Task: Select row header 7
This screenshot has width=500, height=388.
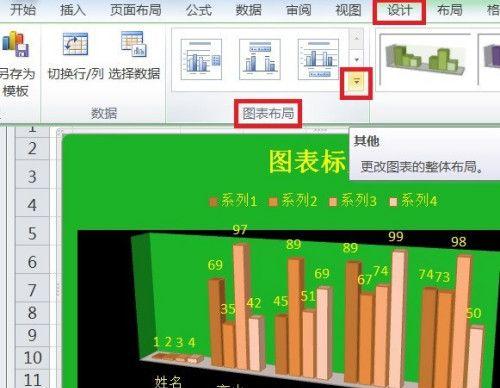Action: pyautogui.click(x=32, y=289)
